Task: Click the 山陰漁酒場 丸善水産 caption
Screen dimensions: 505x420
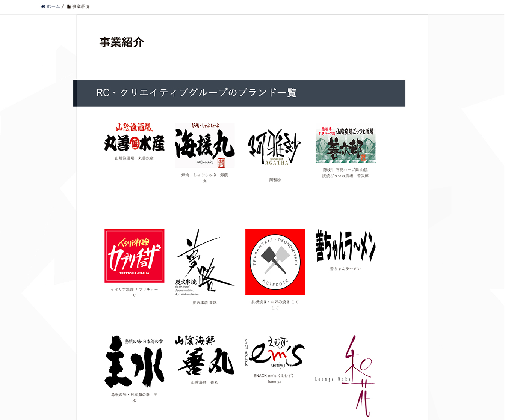Action: tap(134, 158)
